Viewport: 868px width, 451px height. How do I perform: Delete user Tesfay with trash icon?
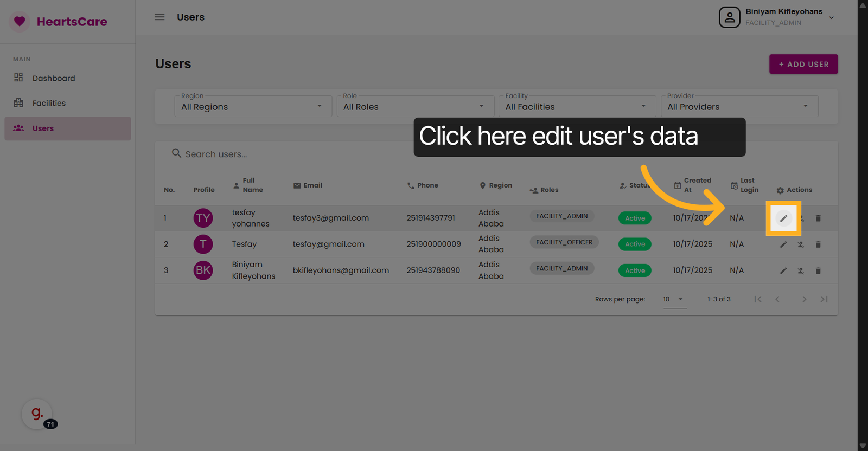(818, 244)
